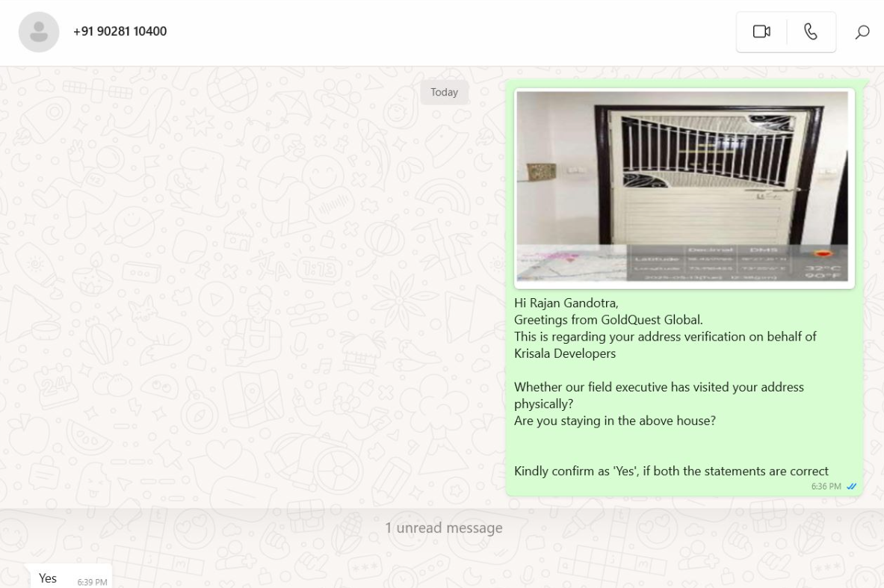Click the 'Kindly confirm as Yes' line
The image size is (884, 588).
pyautogui.click(x=671, y=471)
